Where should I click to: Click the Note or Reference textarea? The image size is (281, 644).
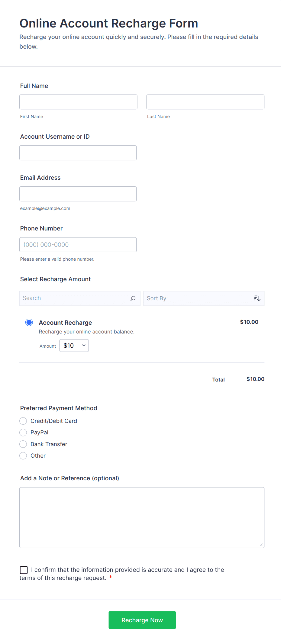coord(142,517)
